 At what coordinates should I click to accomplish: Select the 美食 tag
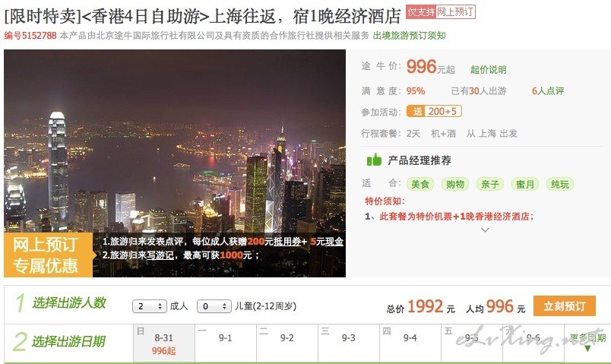click(420, 184)
